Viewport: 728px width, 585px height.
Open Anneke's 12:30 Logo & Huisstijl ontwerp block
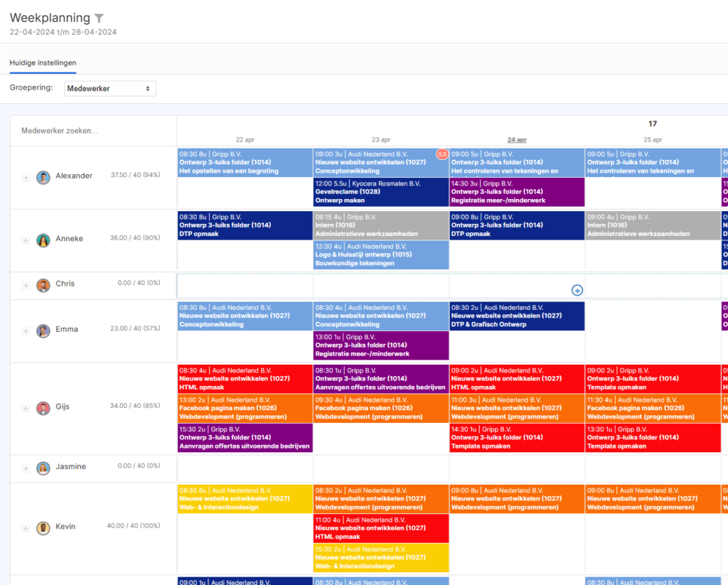click(x=381, y=254)
